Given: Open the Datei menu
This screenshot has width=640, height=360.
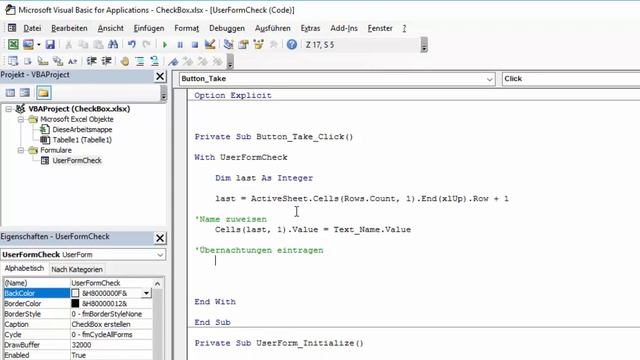Looking at the screenshot, I should [32, 28].
